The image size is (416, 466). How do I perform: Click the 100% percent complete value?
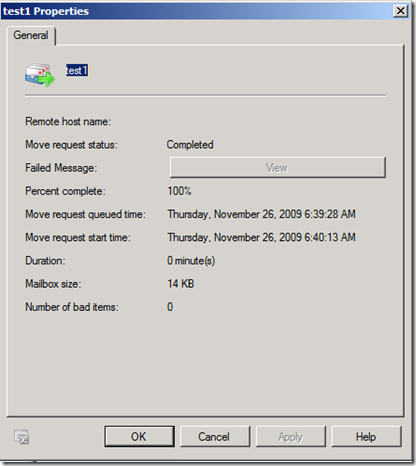point(179,191)
